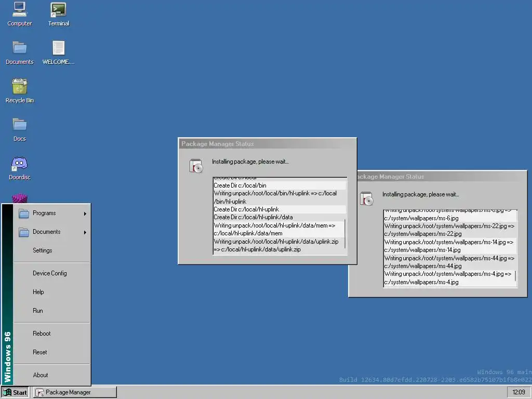Select Device Config in Start menu
This screenshot has width=532, height=399.
click(52, 273)
